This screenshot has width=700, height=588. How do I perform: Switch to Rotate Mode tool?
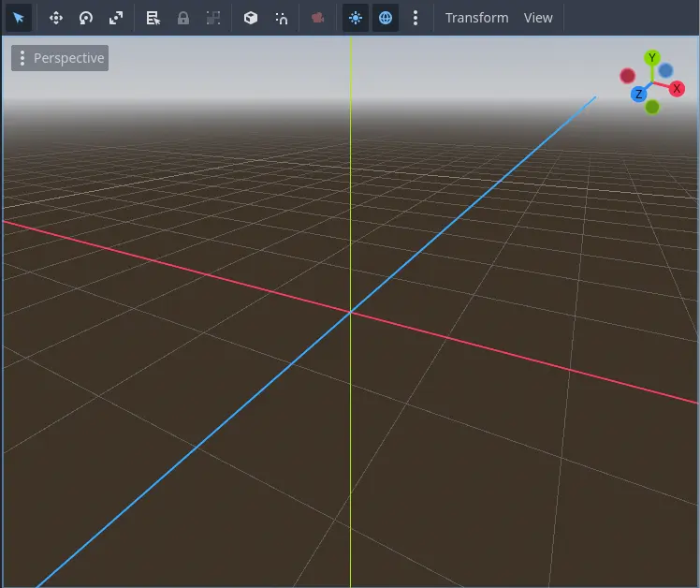[x=85, y=18]
